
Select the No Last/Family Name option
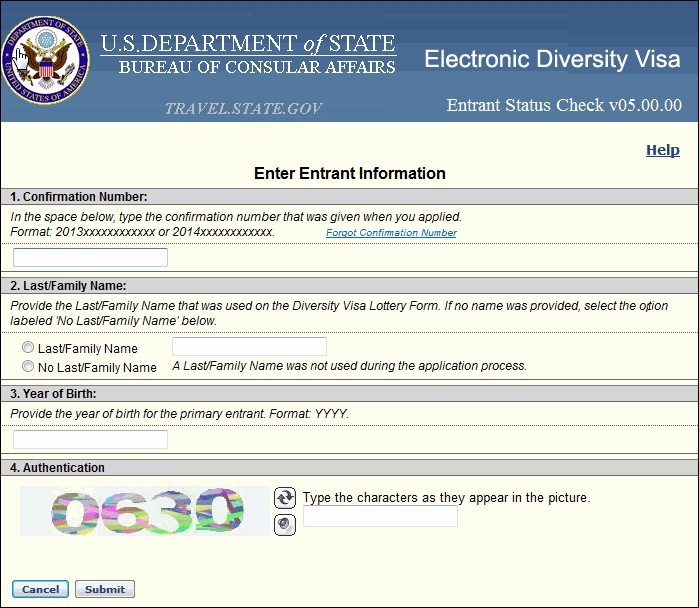[x=28, y=366]
